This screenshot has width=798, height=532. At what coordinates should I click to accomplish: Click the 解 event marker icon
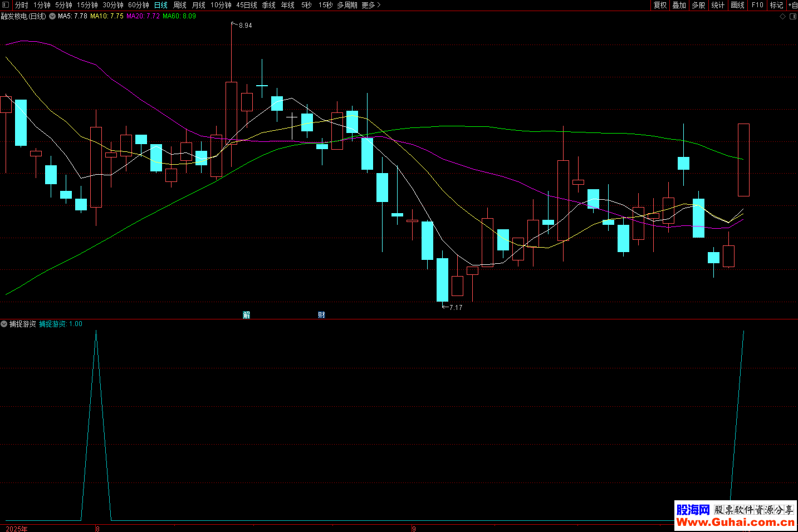(x=246, y=315)
